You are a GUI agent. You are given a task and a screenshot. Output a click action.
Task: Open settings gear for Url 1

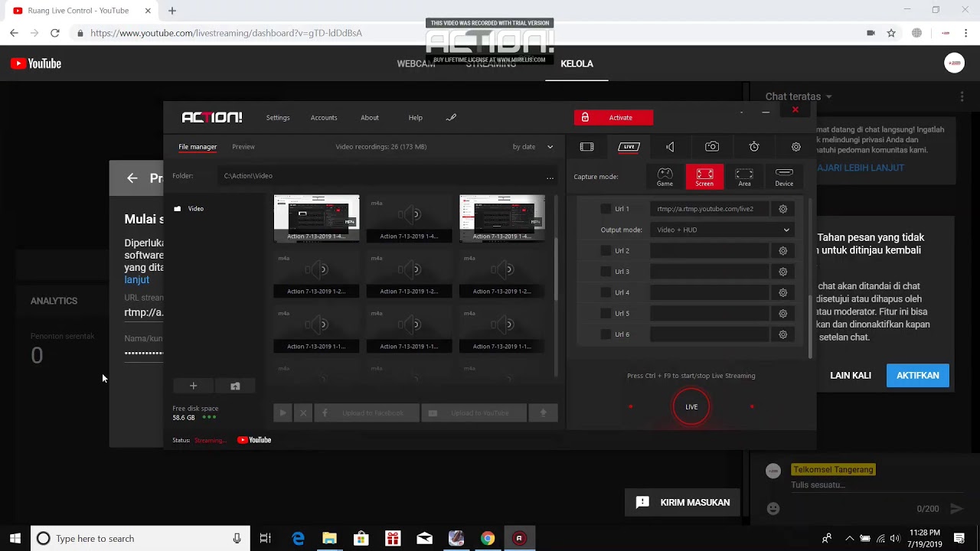pyautogui.click(x=782, y=209)
